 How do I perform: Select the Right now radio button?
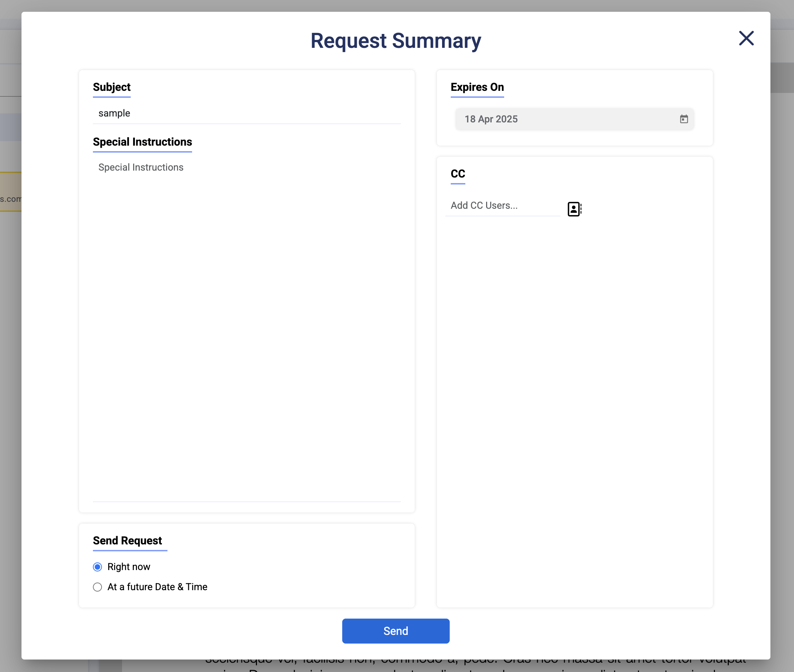(97, 567)
